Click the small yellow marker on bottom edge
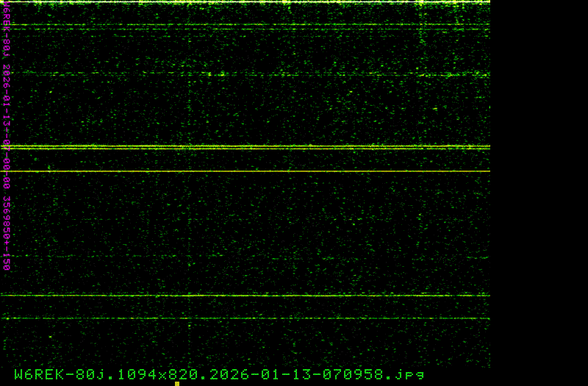588x386 pixels. tap(177, 383)
